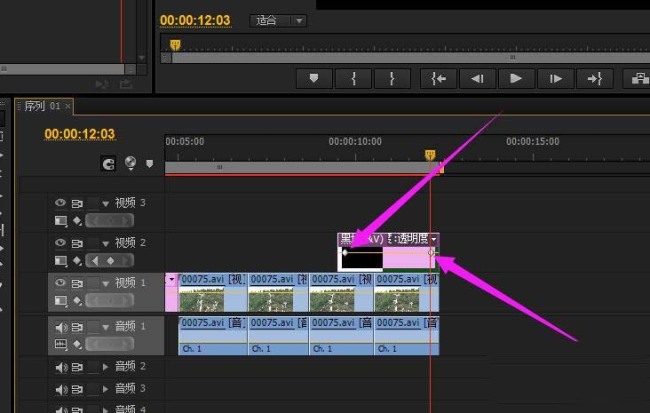Select the 序列 01 timeline tab

(x=42, y=106)
